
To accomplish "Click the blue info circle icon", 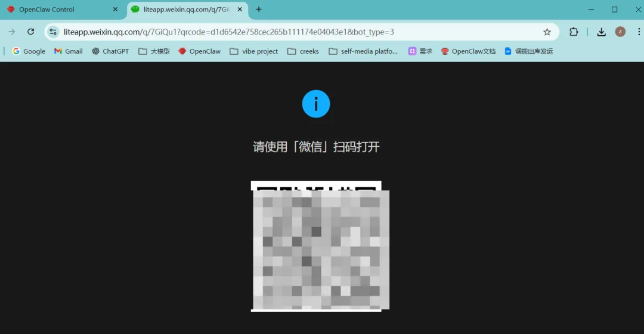I will 316,104.
